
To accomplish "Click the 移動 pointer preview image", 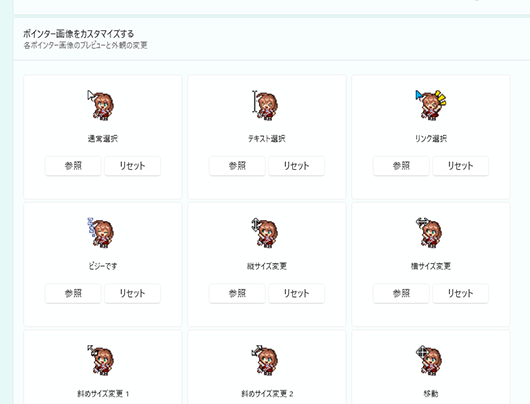I will tap(429, 360).
